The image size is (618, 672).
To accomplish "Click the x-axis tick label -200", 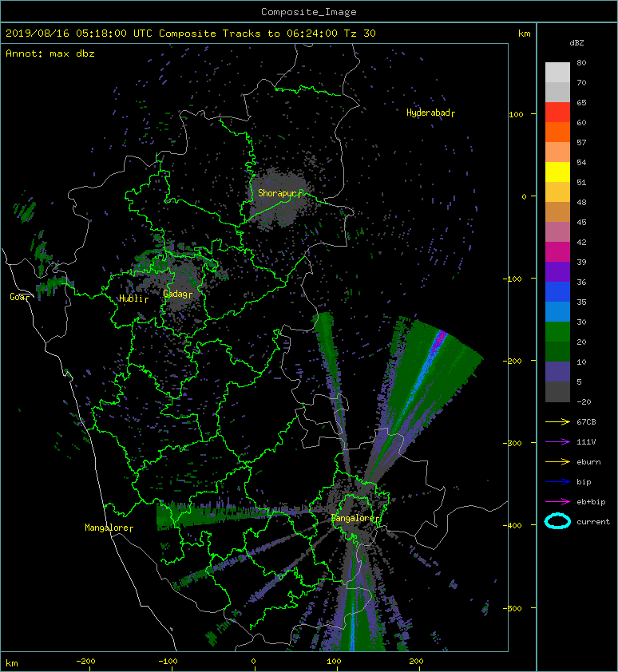I will [x=85, y=662].
